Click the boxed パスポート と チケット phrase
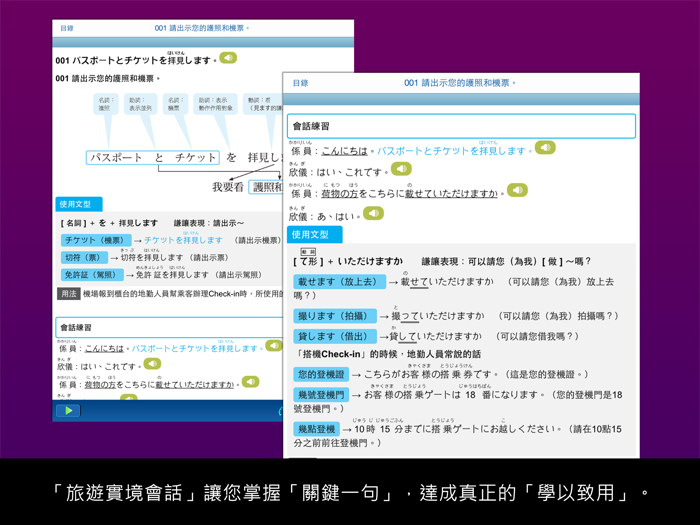 [153, 158]
